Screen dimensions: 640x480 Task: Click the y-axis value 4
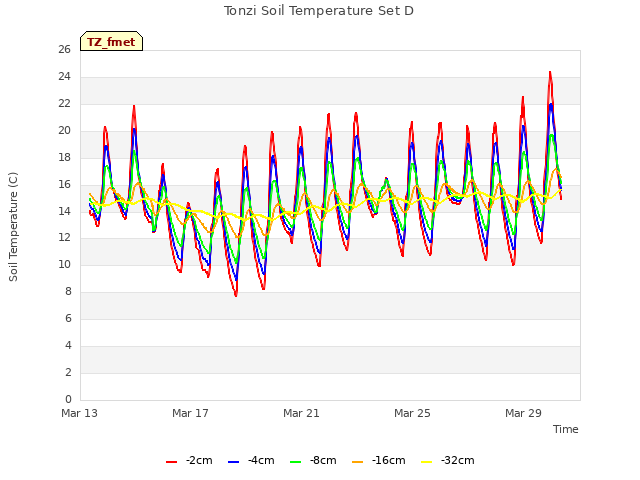tap(68, 346)
